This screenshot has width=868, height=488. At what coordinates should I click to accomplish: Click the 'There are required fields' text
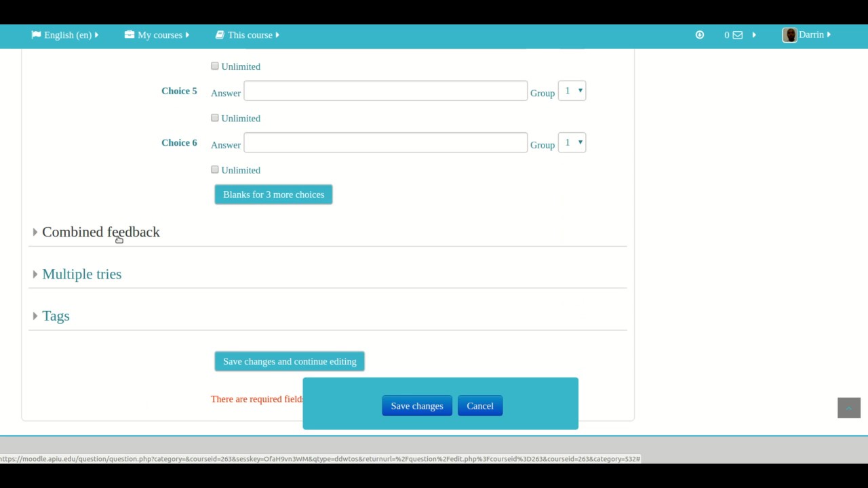coord(257,399)
